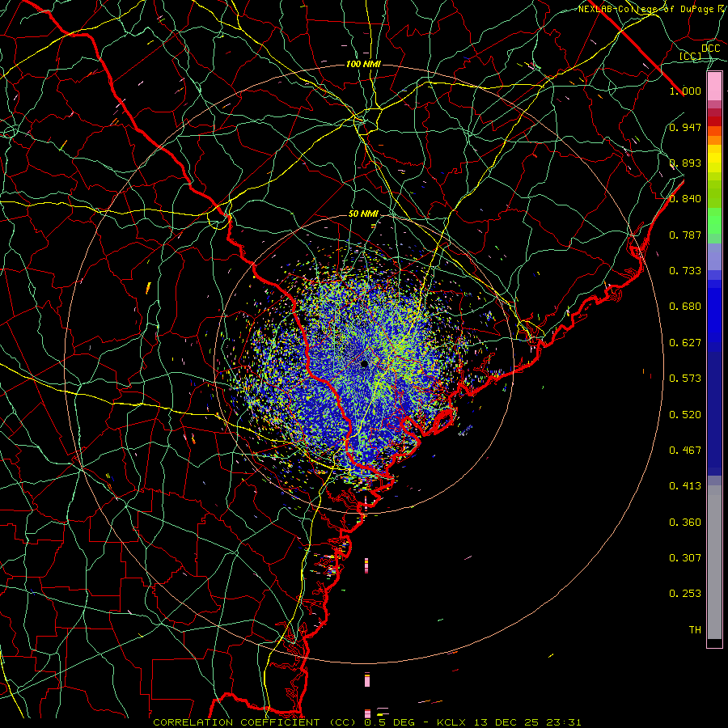The width and height of the screenshot is (728, 728).
Task: Pick the gray swatch on the color bar
Action: coord(714,562)
